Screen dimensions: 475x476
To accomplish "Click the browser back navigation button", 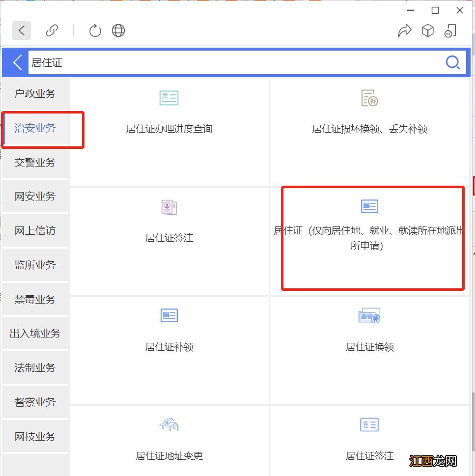I will pyautogui.click(x=21, y=30).
